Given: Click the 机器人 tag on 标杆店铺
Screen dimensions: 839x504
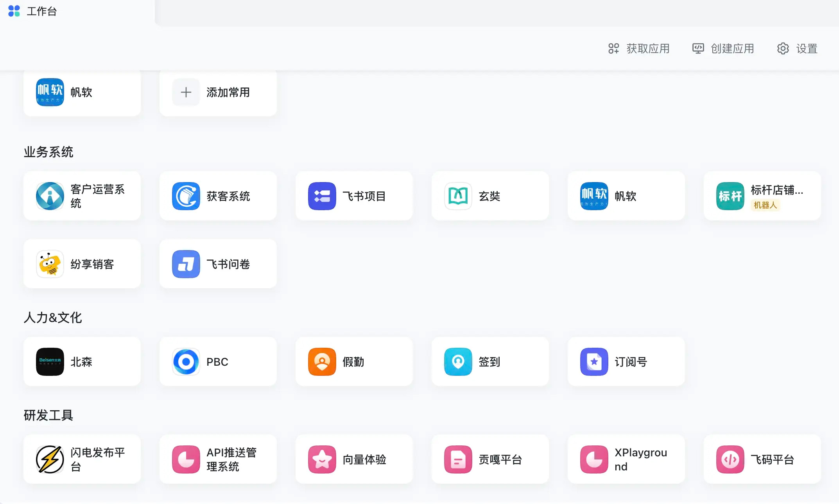Looking at the screenshot, I should [x=765, y=205].
